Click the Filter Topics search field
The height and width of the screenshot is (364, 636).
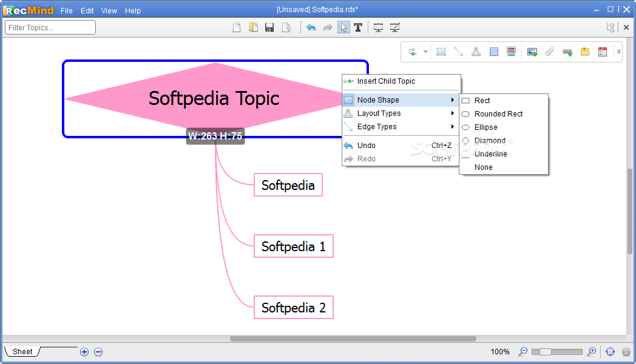click(50, 27)
